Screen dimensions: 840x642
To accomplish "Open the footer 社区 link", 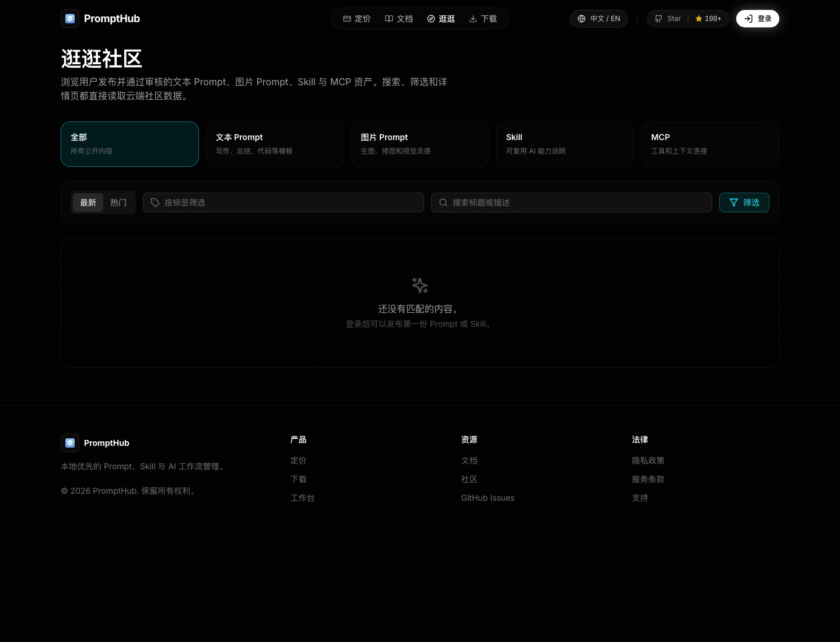I will (470, 479).
